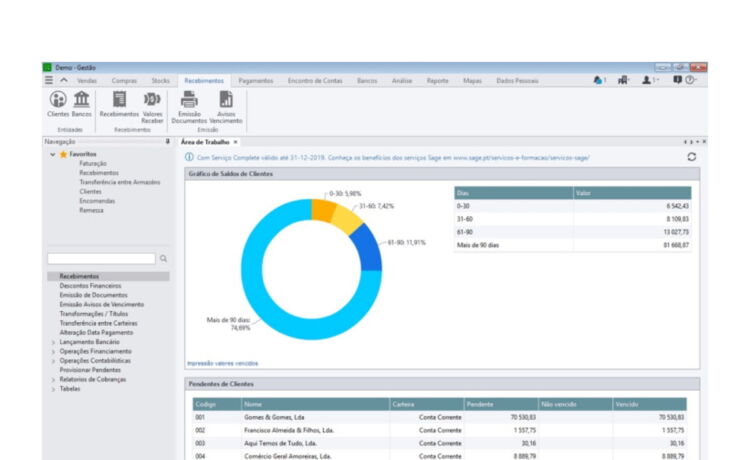Expand the Tabelas tree node
The width and height of the screenshot is (750, 460).
click(53, 389)
